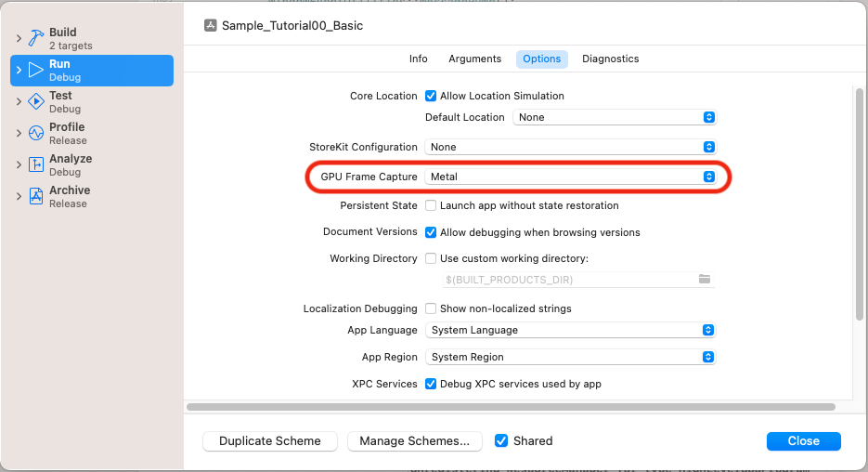Switch to the Arguments tab

pos(475,59)
